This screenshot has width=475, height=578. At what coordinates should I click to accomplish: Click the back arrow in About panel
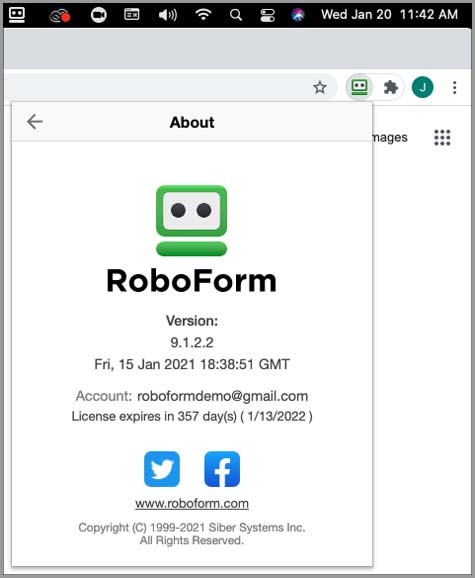tap(35, 122)
